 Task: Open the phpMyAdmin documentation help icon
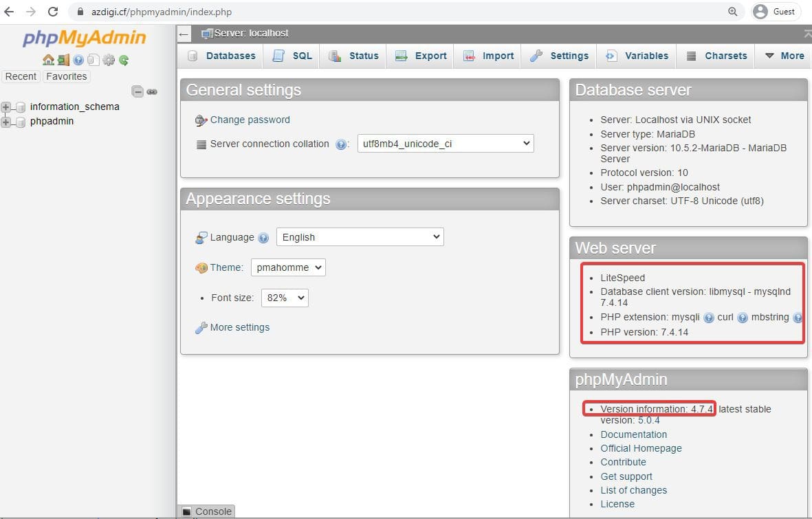pos(78,60)
